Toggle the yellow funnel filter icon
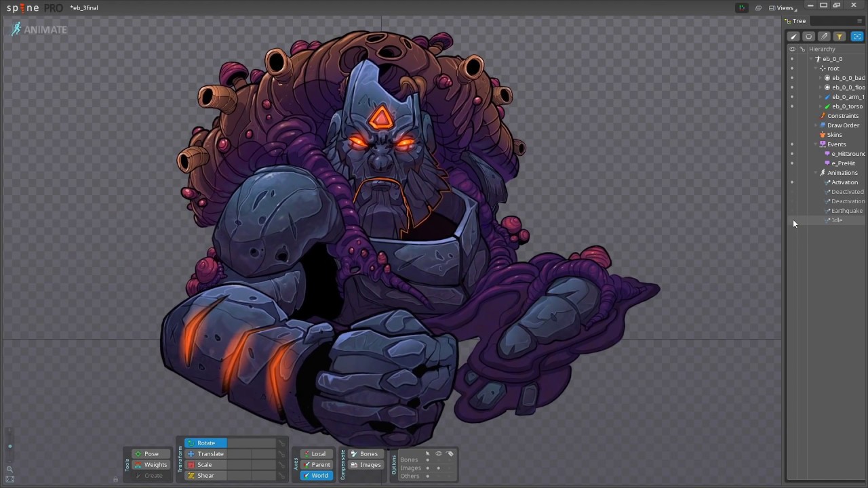 click(x=840, y=37)
